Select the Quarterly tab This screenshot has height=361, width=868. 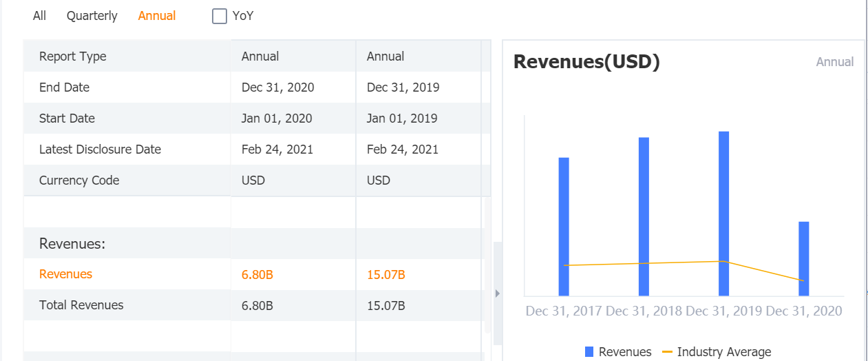[x=92, y=16]
